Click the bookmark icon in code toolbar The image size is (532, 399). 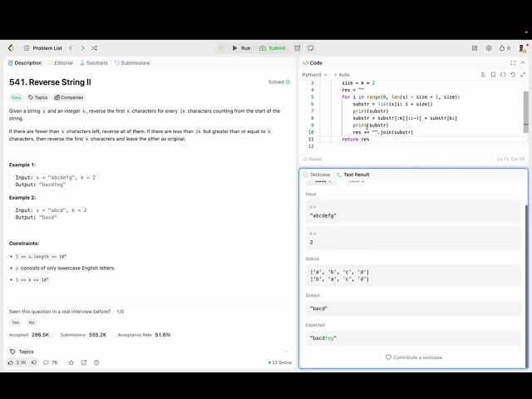[493, 75]
